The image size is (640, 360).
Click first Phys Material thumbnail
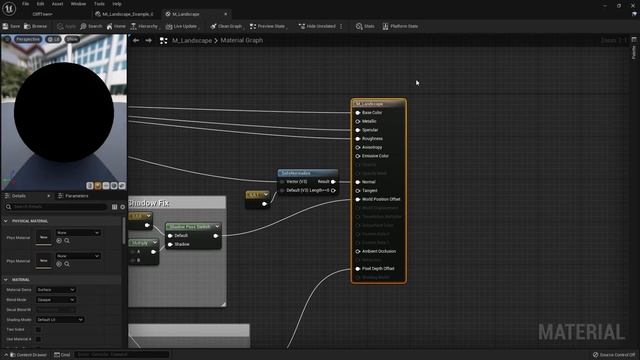pyautogui.click(x=44, y=237)
